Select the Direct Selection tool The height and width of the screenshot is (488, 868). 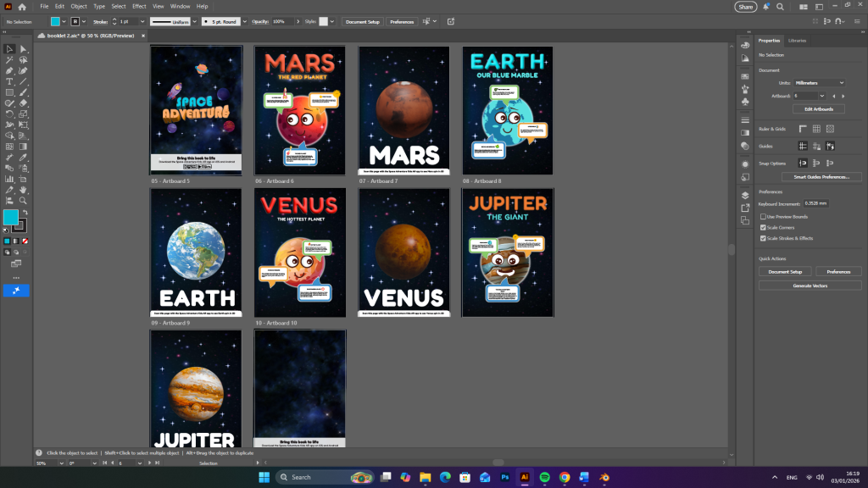point(24,49)
